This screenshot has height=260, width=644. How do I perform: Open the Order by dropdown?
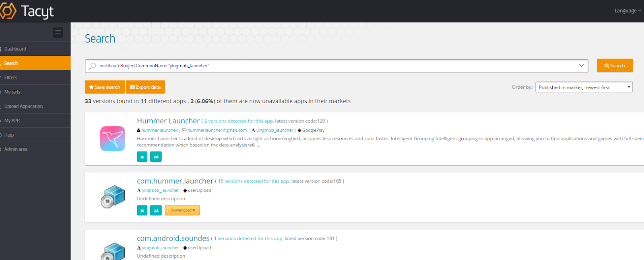click(584, 87)
